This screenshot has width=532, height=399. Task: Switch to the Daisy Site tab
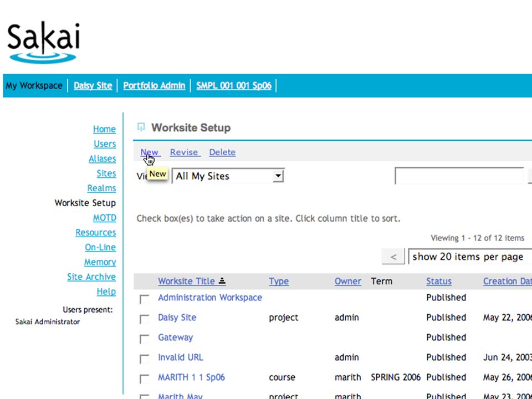tap(93, 85)
